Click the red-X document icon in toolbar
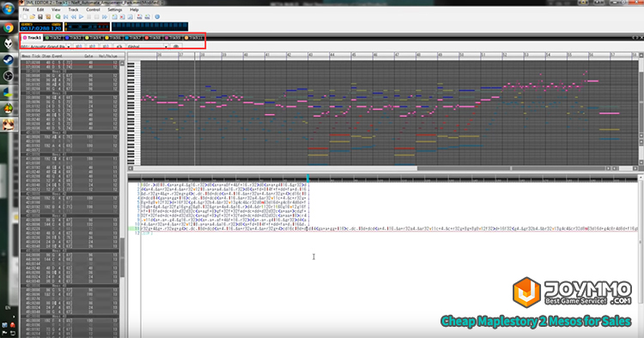 coord(122,17)
